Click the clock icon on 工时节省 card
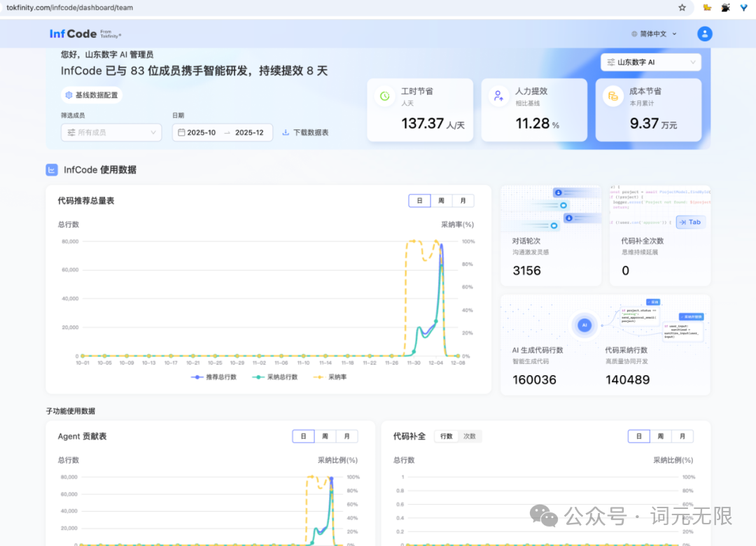Image resolution: width=756 pixels, height=546 pixels. pyautogui.click(x=385, y=96)
